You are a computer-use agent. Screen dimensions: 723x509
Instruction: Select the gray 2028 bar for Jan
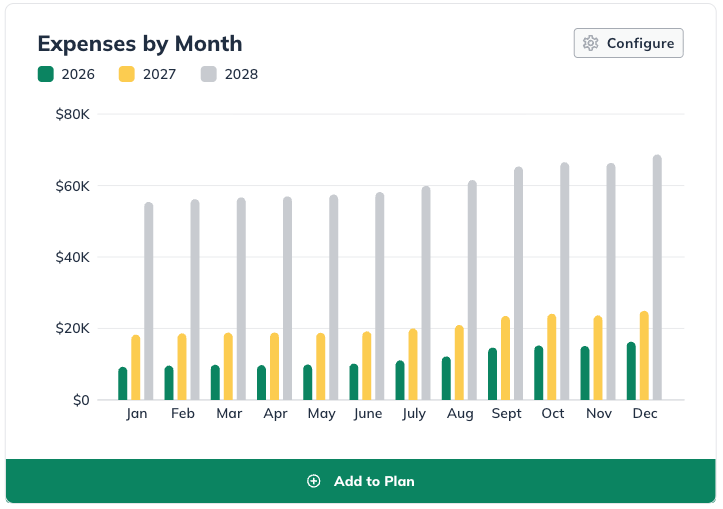tap(148, 301)
